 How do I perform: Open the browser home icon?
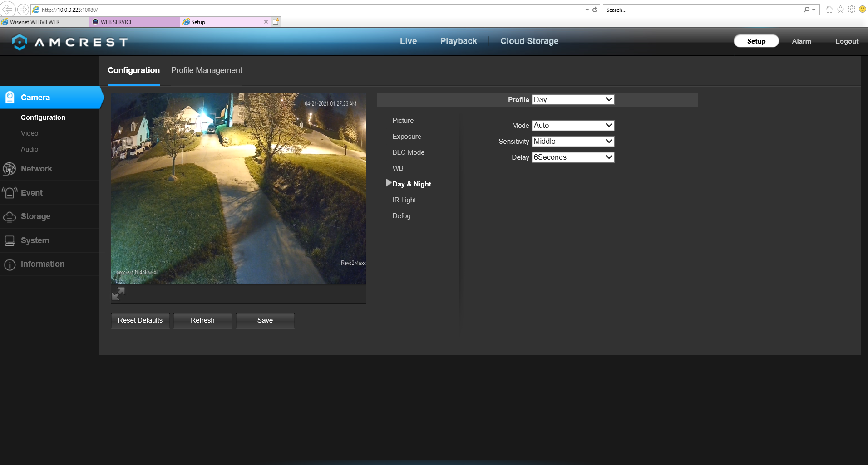829,10
